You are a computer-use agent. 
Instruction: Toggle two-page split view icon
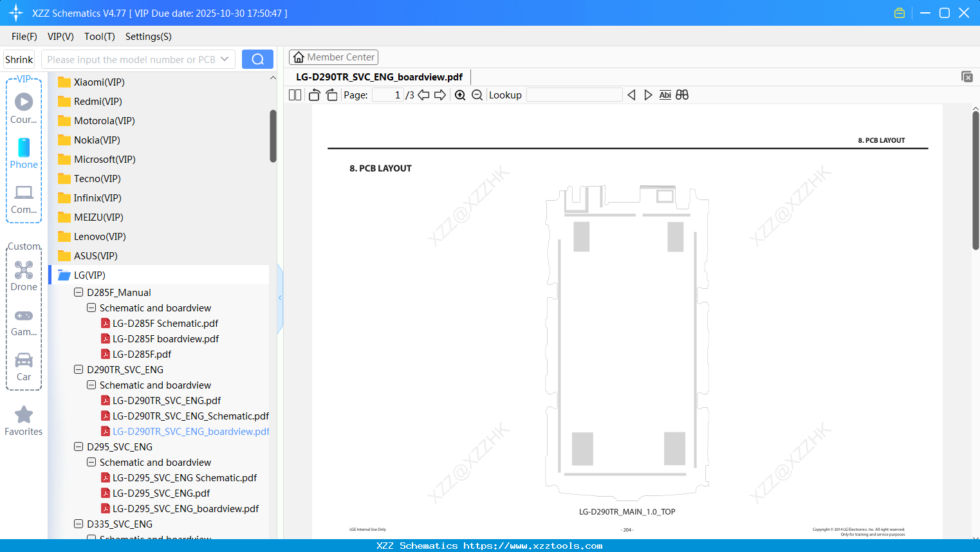click(295, 95)
